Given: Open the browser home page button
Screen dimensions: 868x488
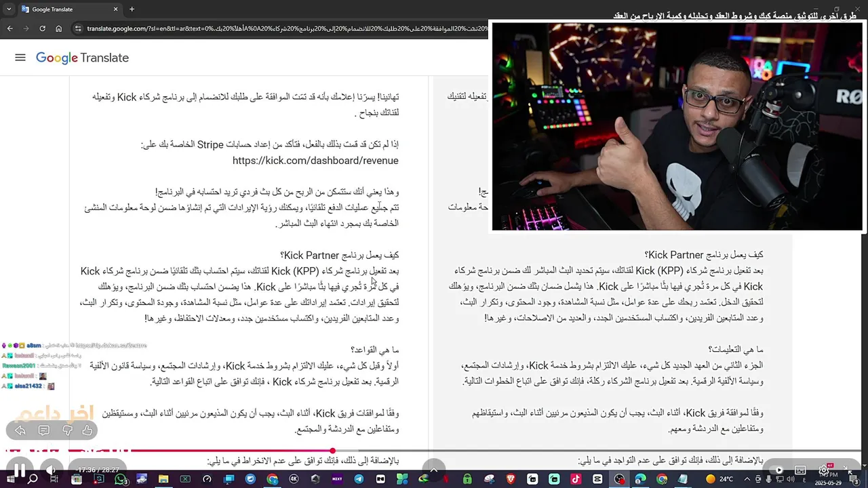Looking at the screenshot, I should pyautogui.click(x=58, y=28).
